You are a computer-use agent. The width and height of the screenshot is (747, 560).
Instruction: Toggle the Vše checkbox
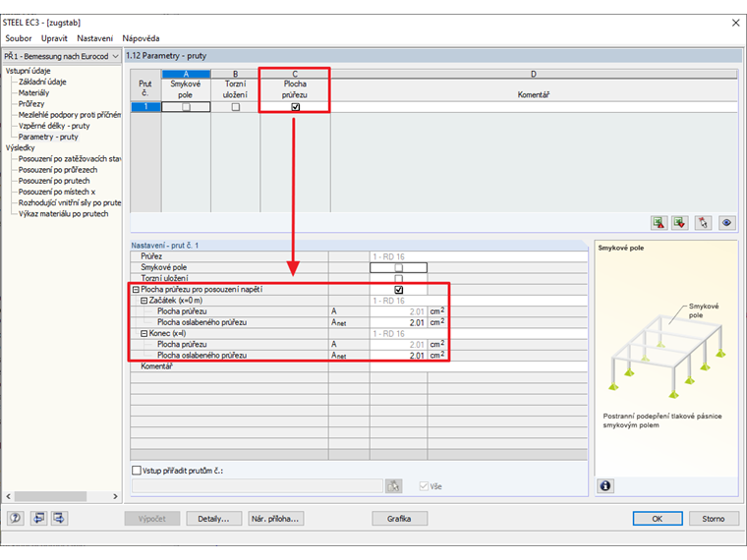point(424,486)
